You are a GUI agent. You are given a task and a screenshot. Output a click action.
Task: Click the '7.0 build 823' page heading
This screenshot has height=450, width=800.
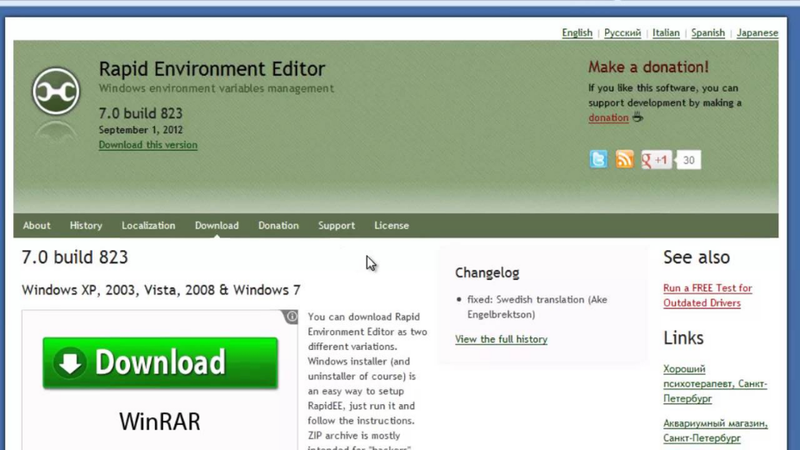coord(75,257)
